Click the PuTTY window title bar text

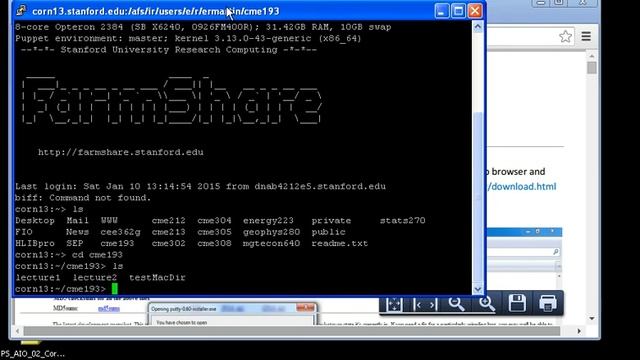[156, 11]
